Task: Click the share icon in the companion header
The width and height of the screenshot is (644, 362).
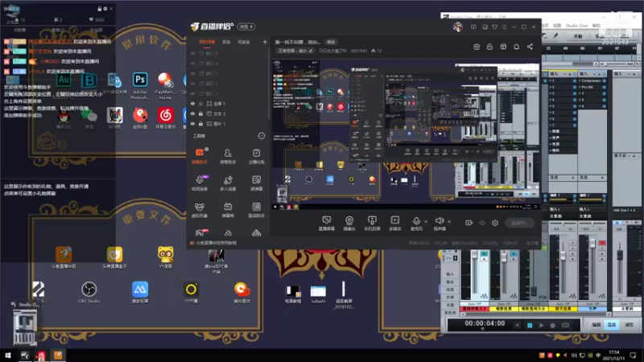Action: [x=530, y=47]
